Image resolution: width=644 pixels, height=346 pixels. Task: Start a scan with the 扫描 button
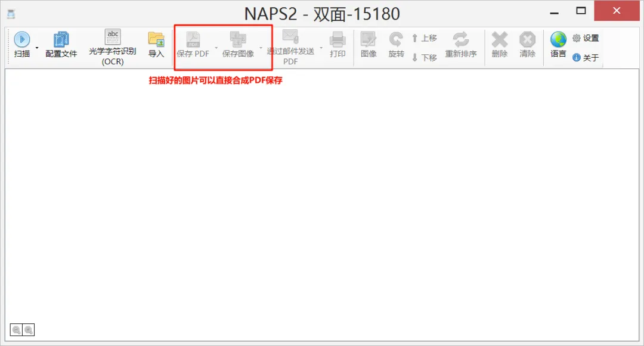tap(22, 45)
